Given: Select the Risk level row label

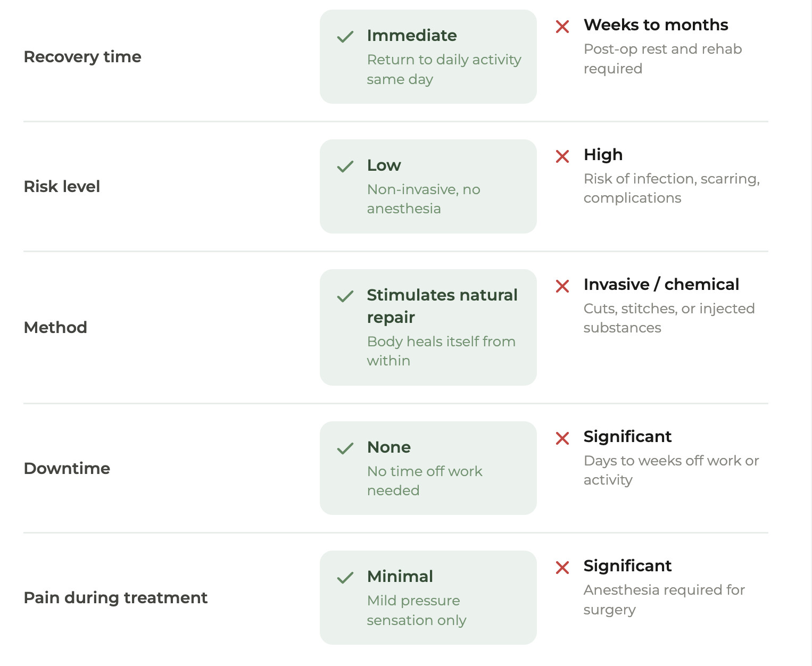Looking at the screenshot, I should 62,186.
